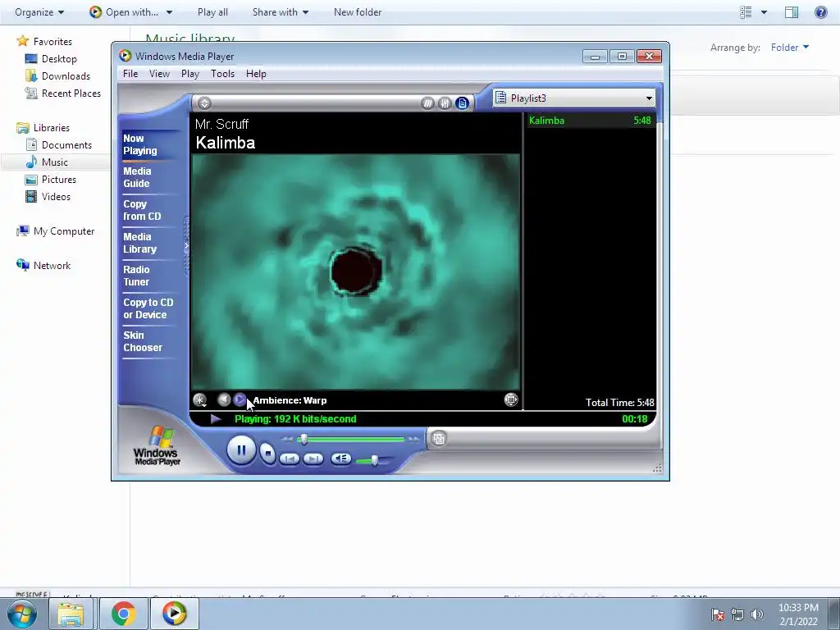The width and height of the screenshot is (840, 630).
Task: Switch to skin mode
Action: [439, 439]
